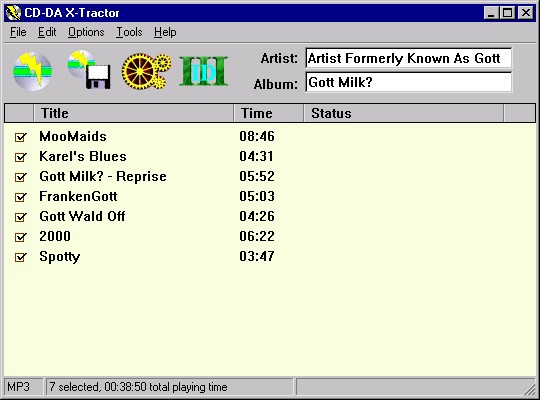Image resolution: width=540 pixels, height=400 pixels.
Task: Open settings via the gears icon
Action: pyautogui.click(x=146, y=71)
